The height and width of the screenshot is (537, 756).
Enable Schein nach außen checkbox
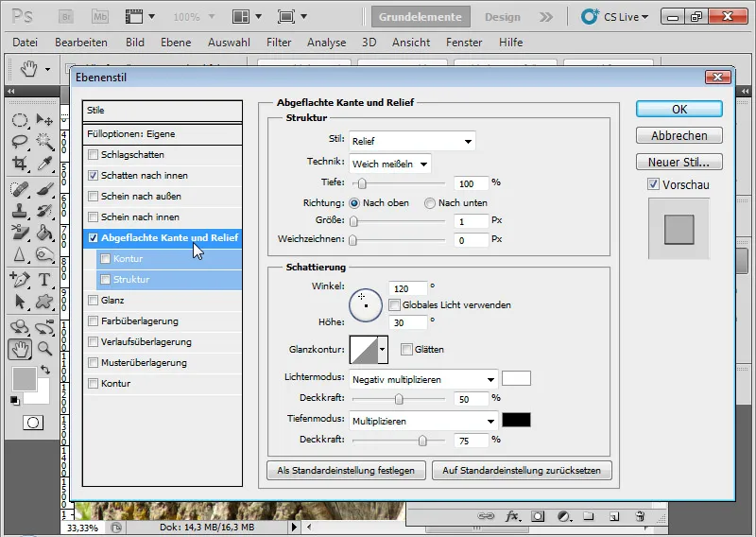tap(93, 197)
